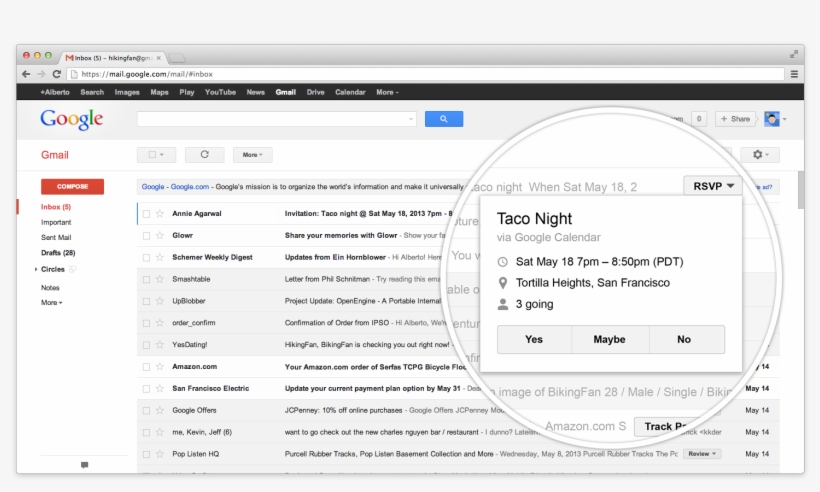Click the Gmail refresh button
The width and height of the screenshot is (820, 492).
point(204,155)
